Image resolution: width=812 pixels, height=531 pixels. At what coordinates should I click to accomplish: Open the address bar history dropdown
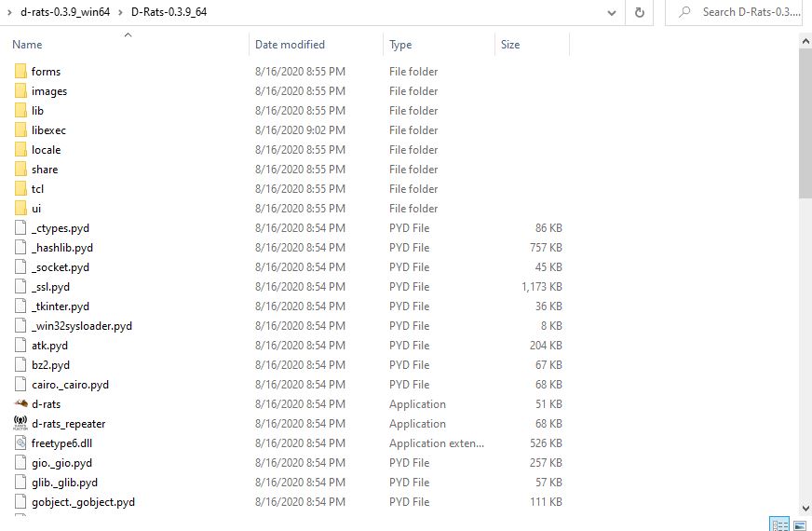pyautogui.click(x=611, y=12)
